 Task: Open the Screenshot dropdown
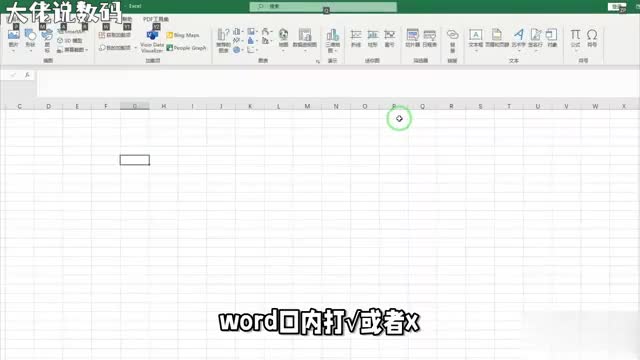73,49
